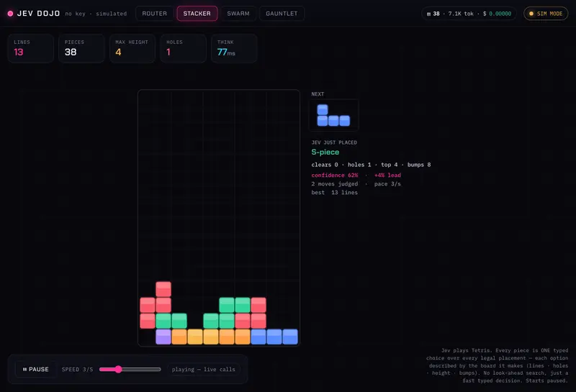
Task: Click the small counter icon beside 38
Action: (428, 14)
